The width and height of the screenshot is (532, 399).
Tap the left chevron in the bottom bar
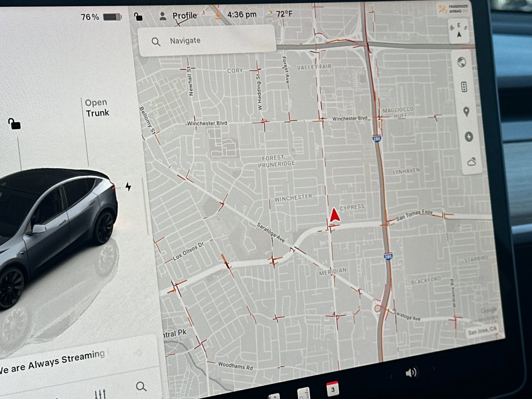point(391,376)
